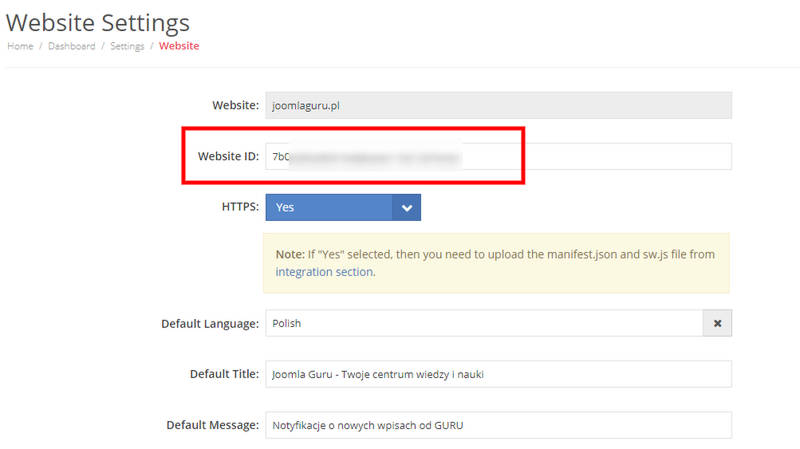800x449 pixels.
Task: Follow the integration section link
Action: 325,272
